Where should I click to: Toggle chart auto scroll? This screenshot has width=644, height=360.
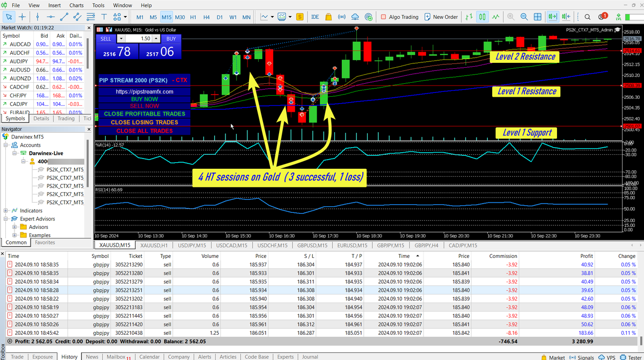pyautogui.click(x=552, y=17)
